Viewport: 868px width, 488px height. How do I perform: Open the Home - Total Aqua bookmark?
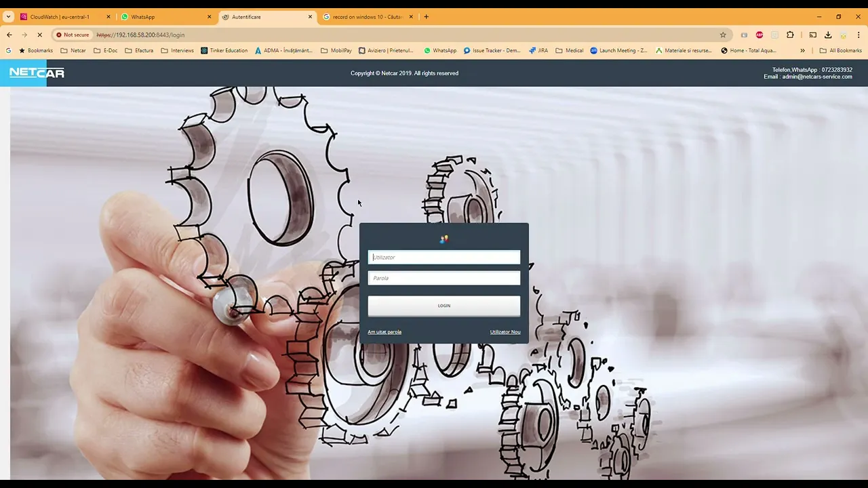(x=749, y=50)
